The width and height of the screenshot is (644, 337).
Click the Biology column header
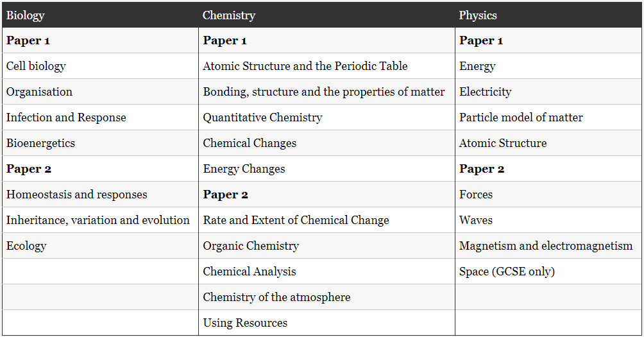coord(25,15)
